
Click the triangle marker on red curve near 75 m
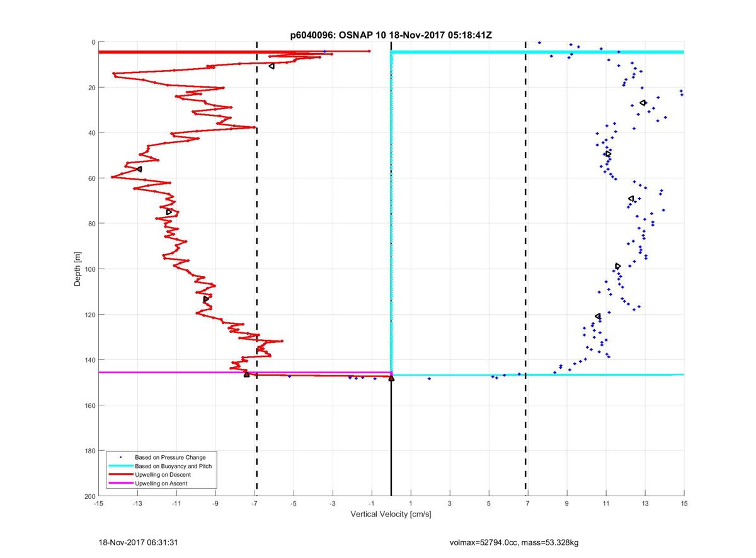point(169,212)
